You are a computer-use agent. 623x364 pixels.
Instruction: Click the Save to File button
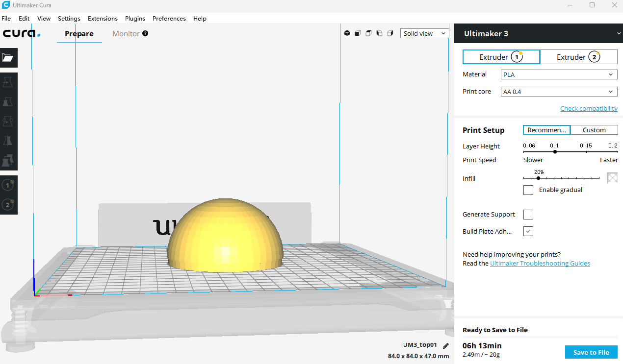tap(591, 352)
